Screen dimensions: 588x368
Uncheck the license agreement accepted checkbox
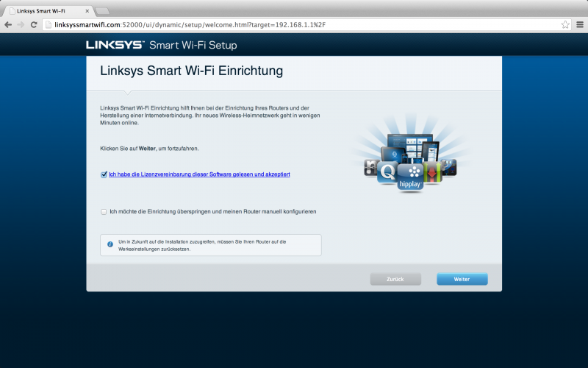[104, 174]
